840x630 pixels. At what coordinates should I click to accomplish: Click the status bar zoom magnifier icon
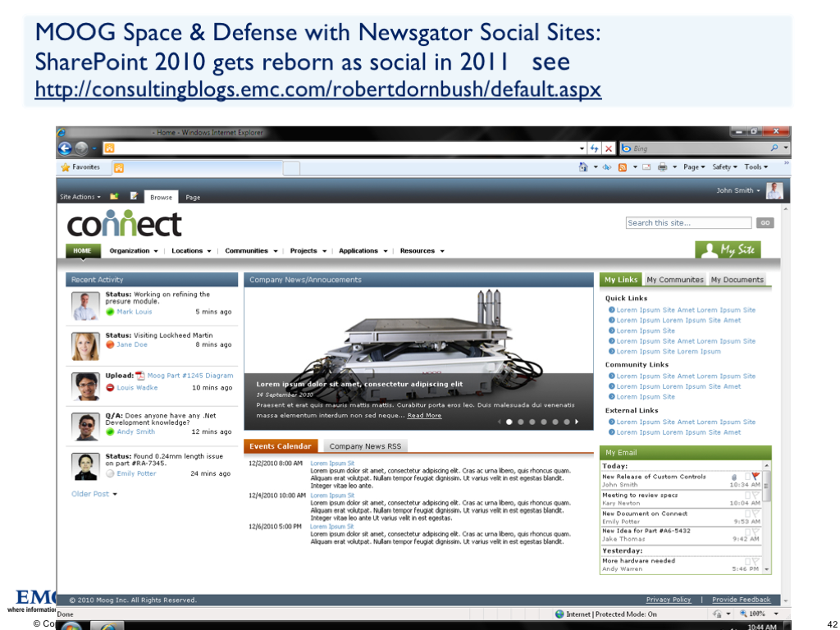coord(743,614)
